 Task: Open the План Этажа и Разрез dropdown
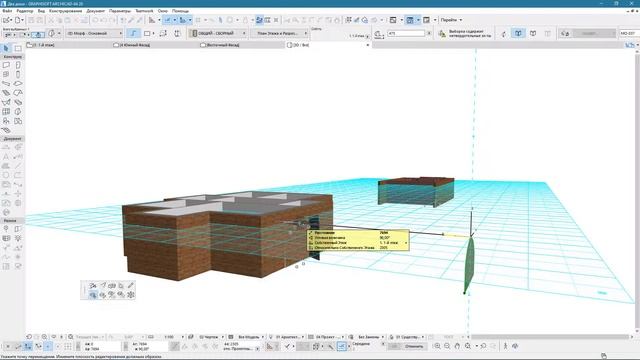pyautogui.click(x=280, y=33)
